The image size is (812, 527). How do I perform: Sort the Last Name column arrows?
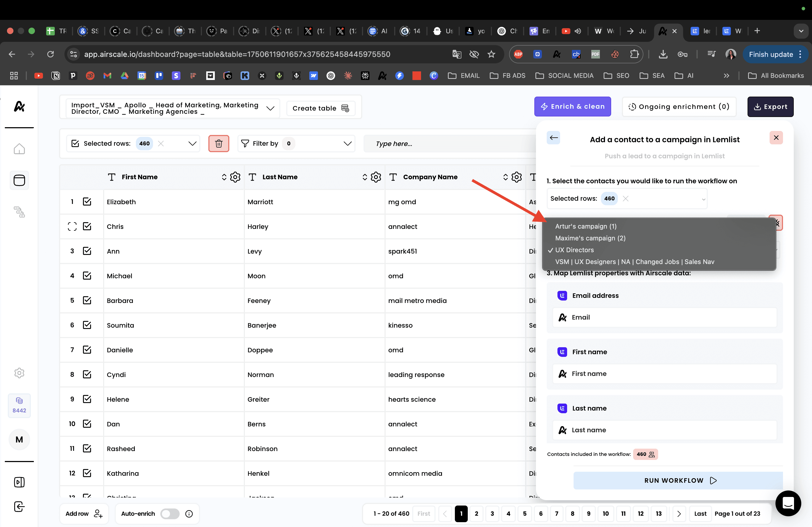(364, 177)
